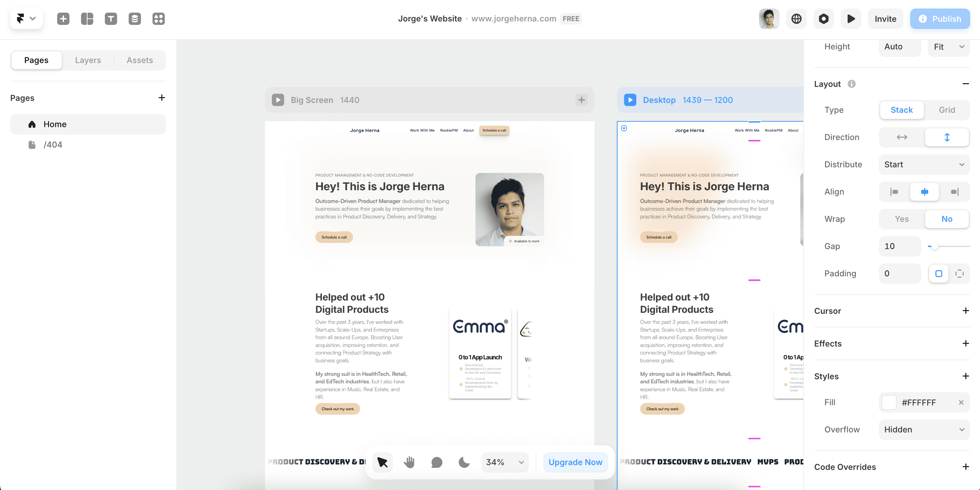
Task: Toggle Wrap to Yes
Action: point(901,218)
